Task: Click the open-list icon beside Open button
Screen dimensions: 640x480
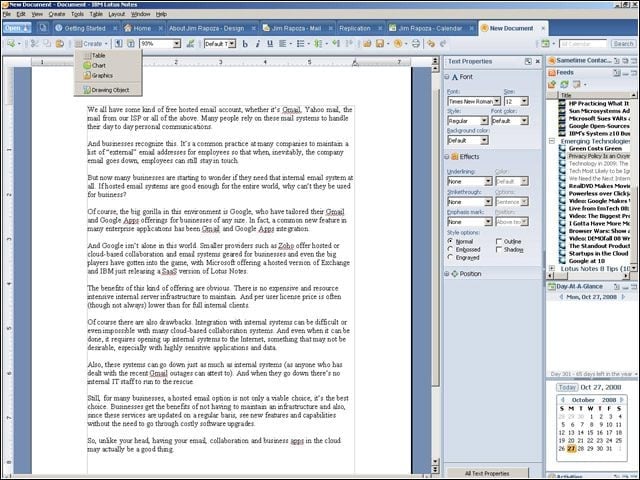Action: [43, 28]
